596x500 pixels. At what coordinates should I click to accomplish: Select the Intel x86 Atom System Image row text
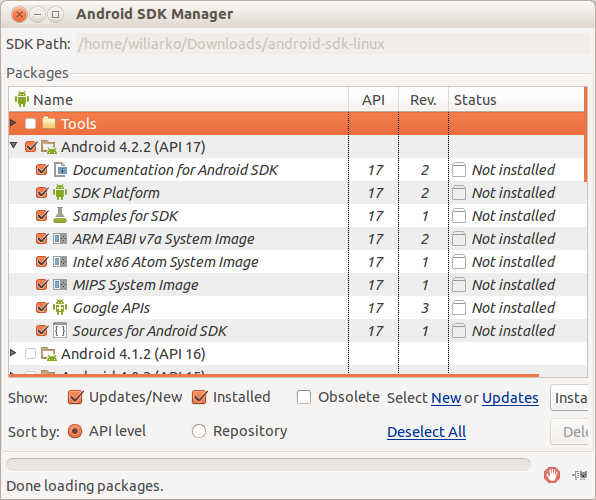pos(165,262)
